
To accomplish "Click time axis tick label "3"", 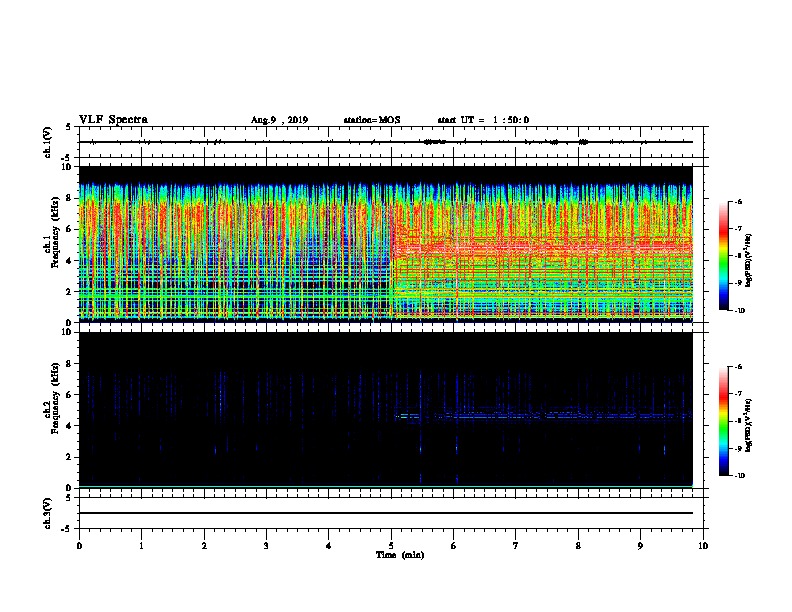I will click(x=266, y=546).
